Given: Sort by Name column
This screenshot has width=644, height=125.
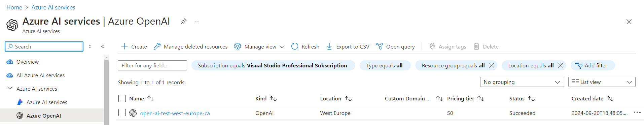Looking at the screenshot, I should point(142,99).
